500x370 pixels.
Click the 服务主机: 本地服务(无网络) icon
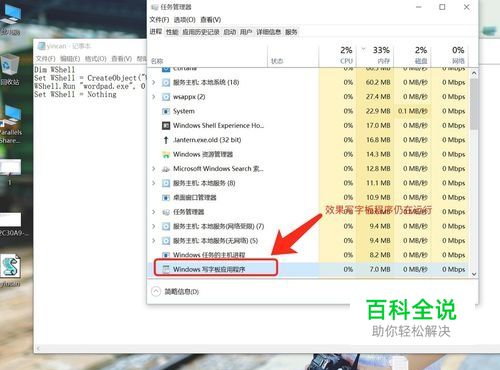(x=166, y=241)
